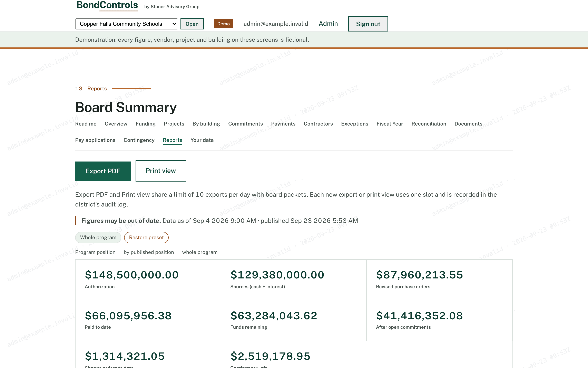Select the active Reports tab
The image size is (588, 368).
tap(173, 140)
